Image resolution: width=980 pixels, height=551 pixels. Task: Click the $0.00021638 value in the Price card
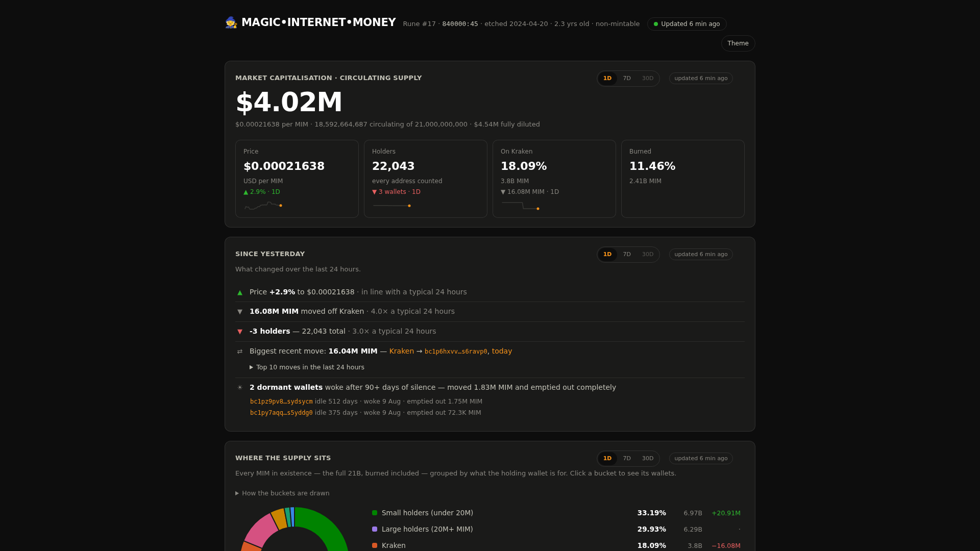[x=284, y=166]
